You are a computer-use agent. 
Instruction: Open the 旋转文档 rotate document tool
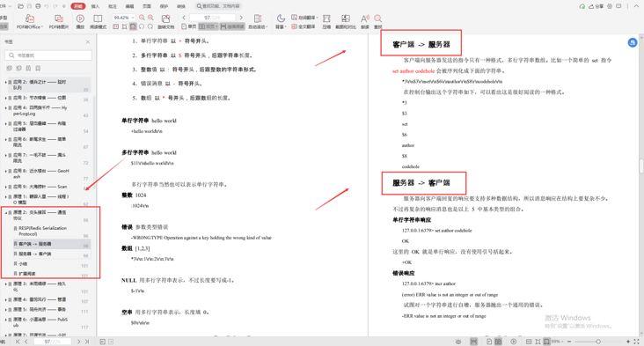[166, 22]
